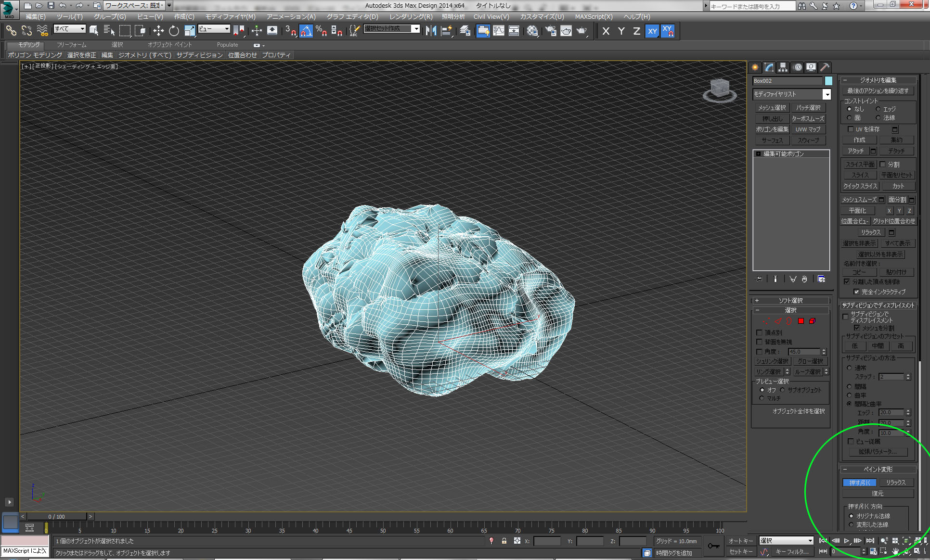Toggle the 背面を無視 checkbox
This screenshot has width=930, height=560.
pos(759,342)
